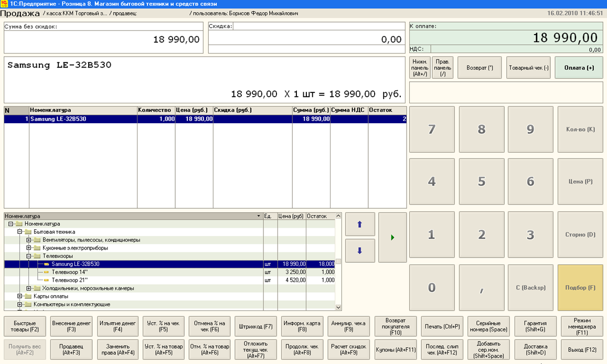This screenshot has width=607, height=364.
Task: Select the Samsung LE-32B530 receipt row
Action: tap(205, 119)
